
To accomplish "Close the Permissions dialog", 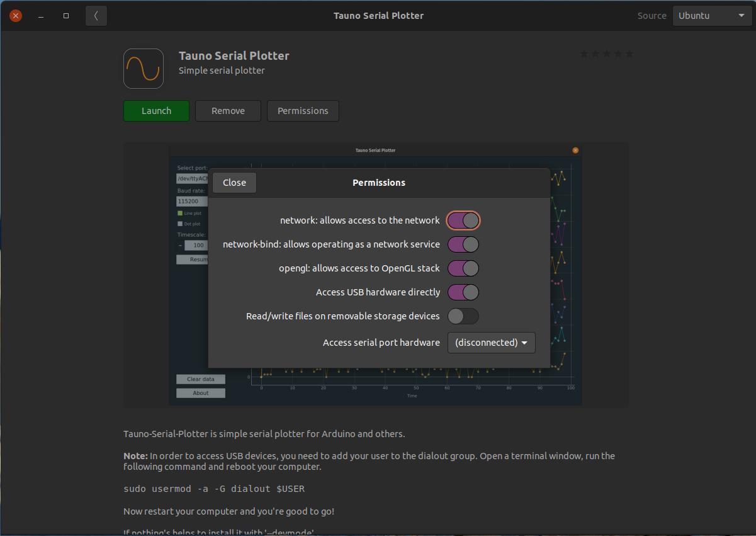I will pyautogui.click(x=234, y=183).
